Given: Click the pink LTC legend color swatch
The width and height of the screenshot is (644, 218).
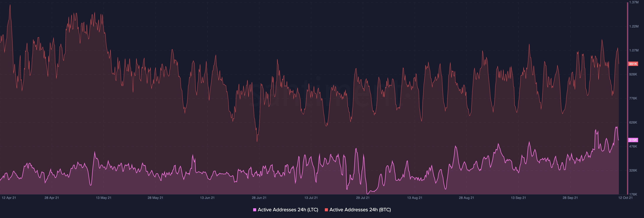Looking at the screenshot, I should click(x=255, y=210).
